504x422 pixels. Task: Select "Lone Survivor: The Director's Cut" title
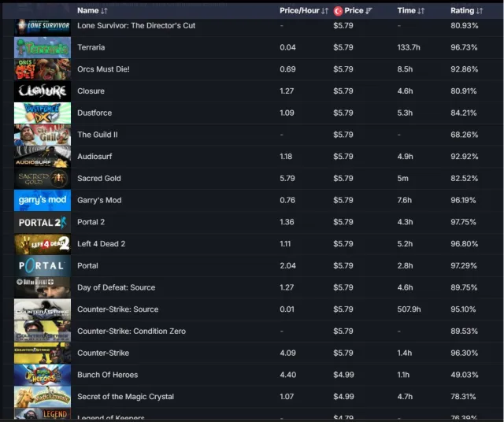click(136, 26)
